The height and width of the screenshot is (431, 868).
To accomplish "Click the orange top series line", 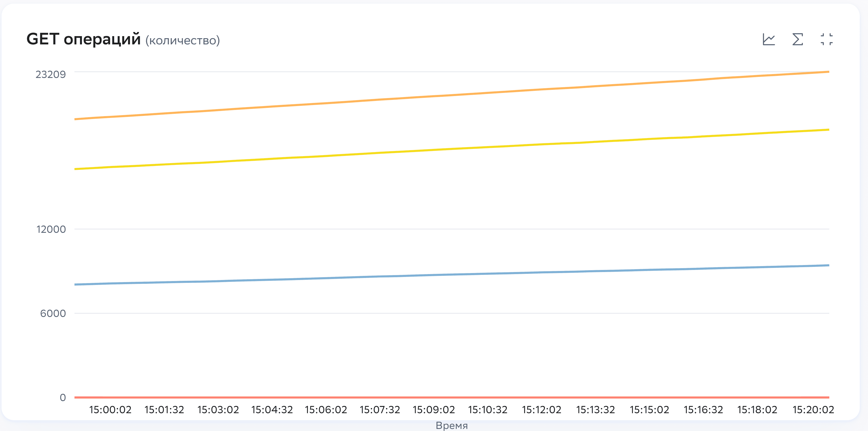I will pos(452,95).
